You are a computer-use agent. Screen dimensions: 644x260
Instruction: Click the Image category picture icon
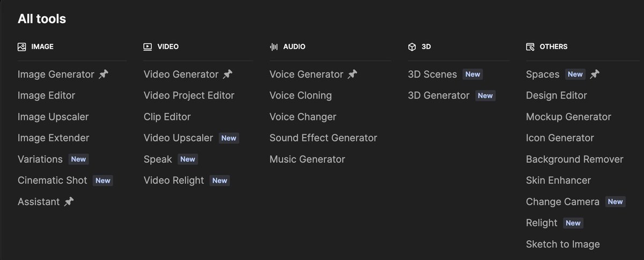tap(22, 47)
